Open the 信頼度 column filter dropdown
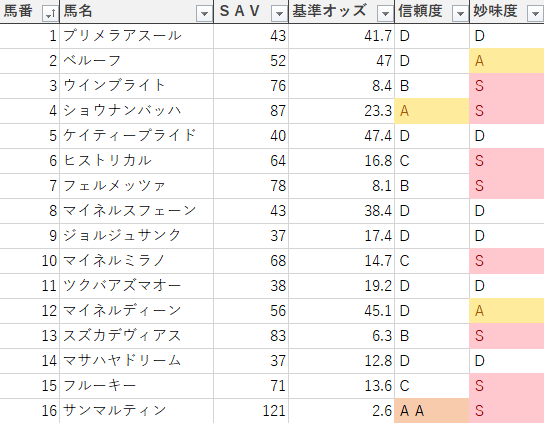This screenshot has width=544, height=423. click(x=460, y=14)
